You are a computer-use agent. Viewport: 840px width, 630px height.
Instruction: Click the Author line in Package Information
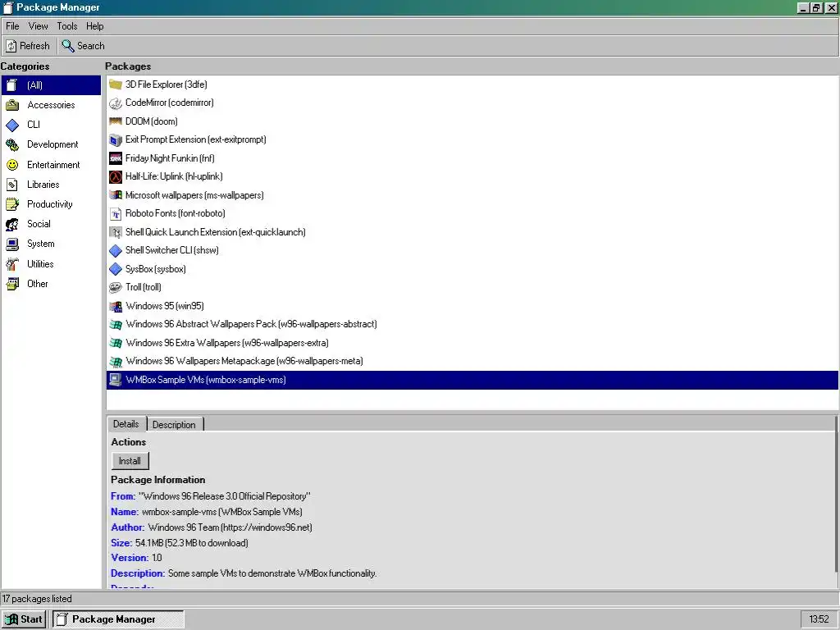212,527
